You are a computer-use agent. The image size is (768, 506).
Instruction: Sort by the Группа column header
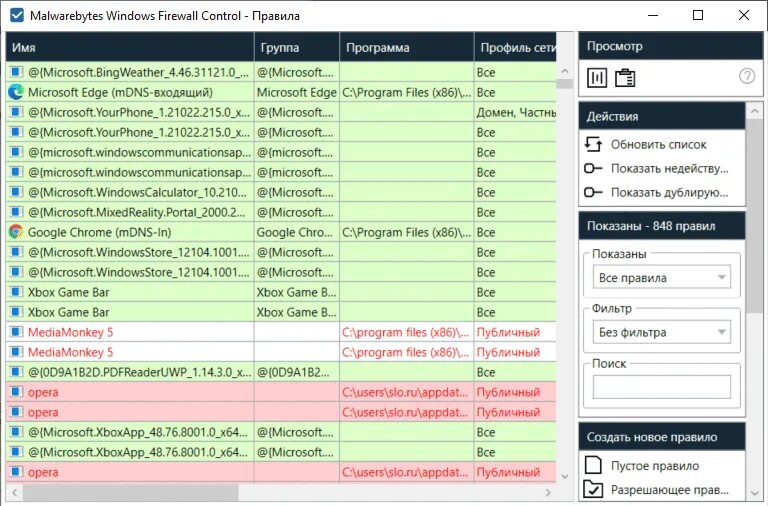coord(297,48)
